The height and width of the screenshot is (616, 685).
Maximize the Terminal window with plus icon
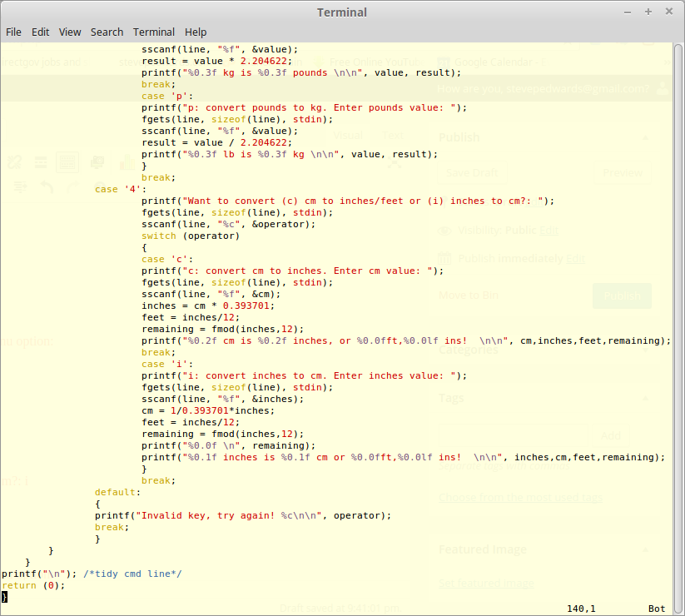click(648, 12)
